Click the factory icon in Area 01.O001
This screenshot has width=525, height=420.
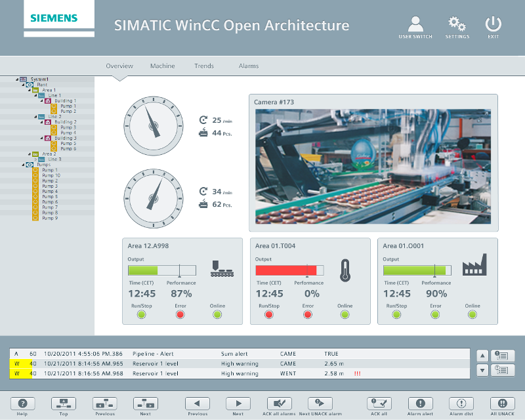coord(474,264)
